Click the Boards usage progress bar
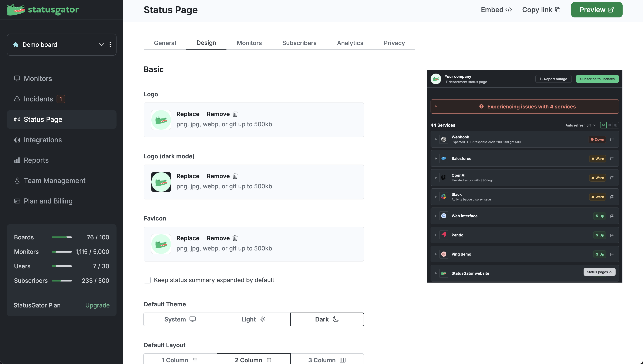This screenshot has height=364, width=643. (61, 237)
